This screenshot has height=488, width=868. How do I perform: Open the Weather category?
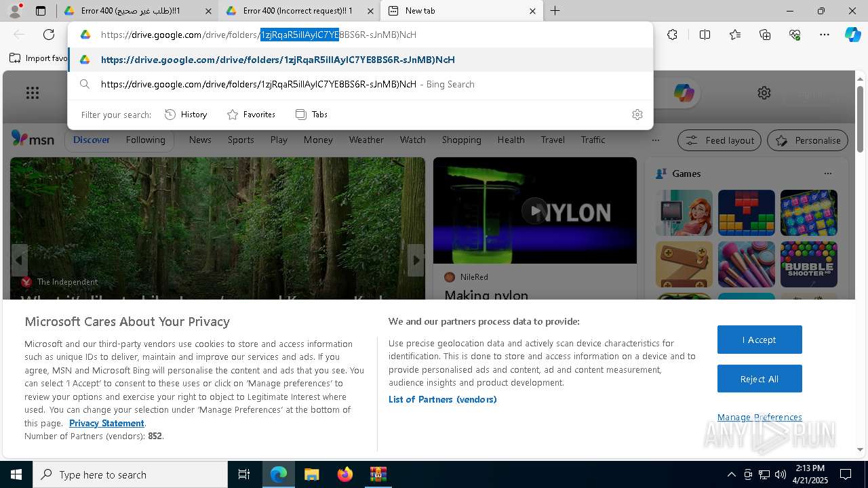click(x=366, y=140)
